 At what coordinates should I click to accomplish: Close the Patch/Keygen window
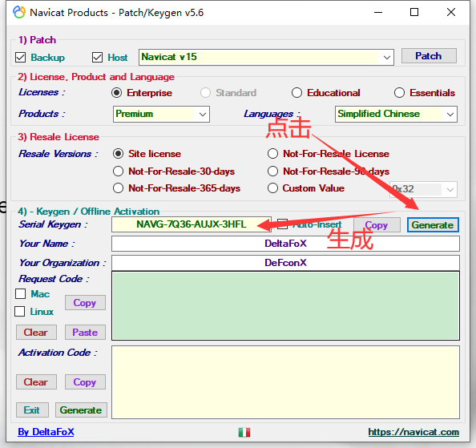(x=451, y=13)
